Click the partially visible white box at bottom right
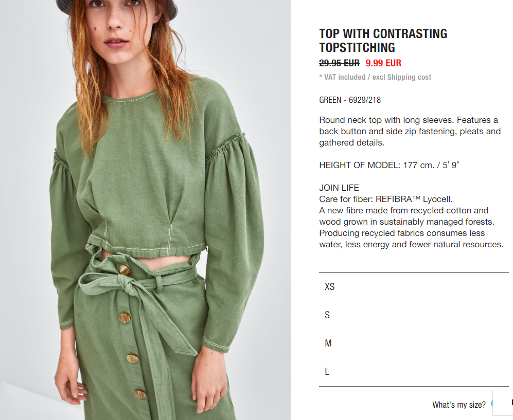Screen dimensions: 513x420 tap(503, 403)
